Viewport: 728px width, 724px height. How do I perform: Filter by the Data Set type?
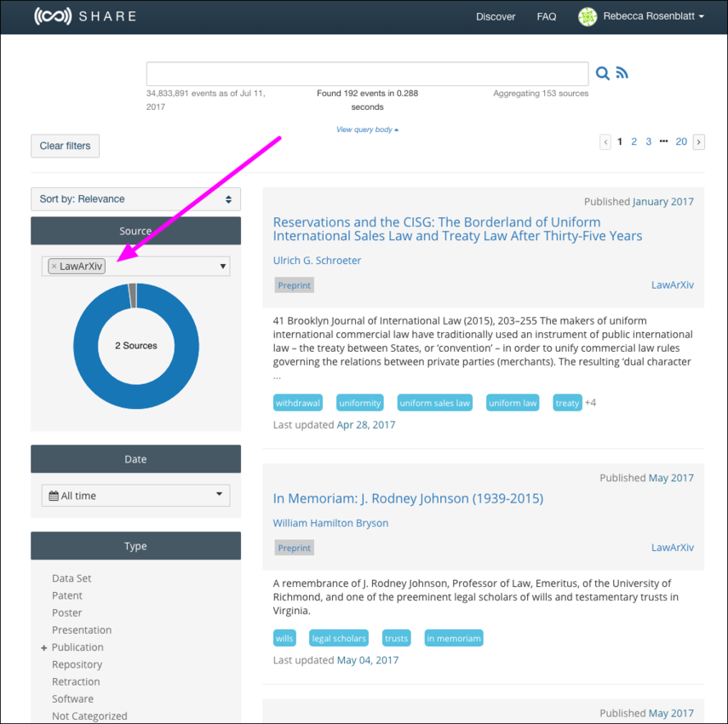click(72, 578)
